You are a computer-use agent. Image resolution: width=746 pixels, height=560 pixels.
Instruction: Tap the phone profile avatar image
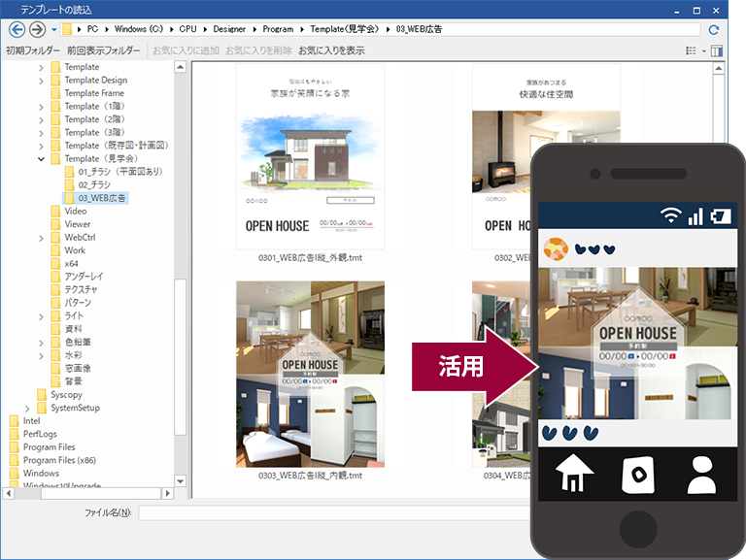(556, 249)
